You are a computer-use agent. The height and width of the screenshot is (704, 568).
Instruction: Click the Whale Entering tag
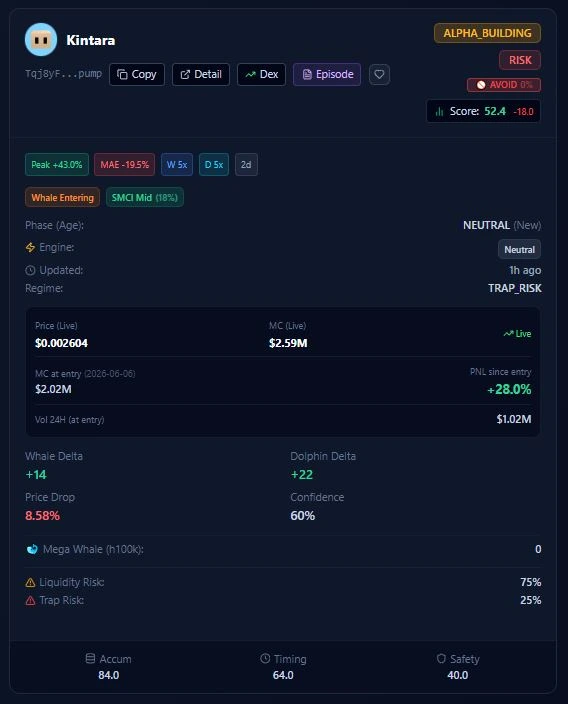click(62, 198)
